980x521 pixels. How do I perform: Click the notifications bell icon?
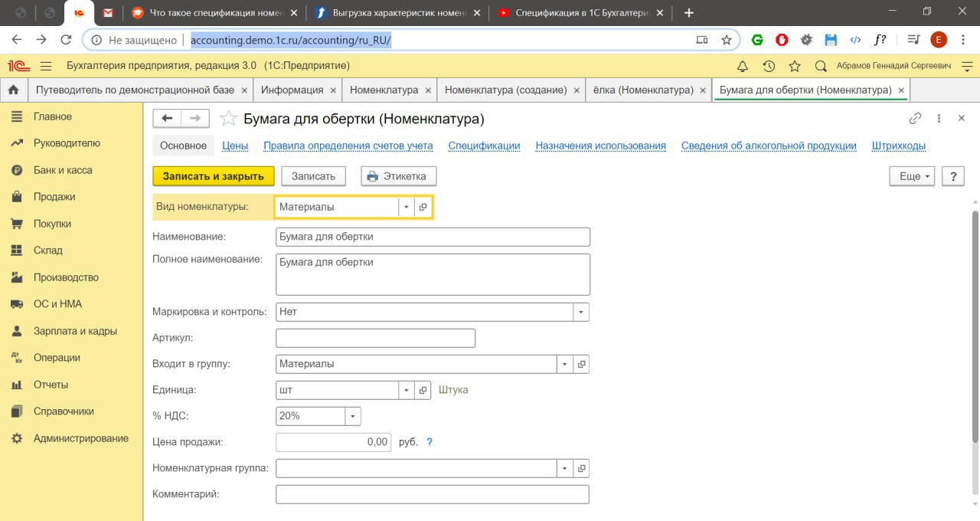(x=743, y=66)
